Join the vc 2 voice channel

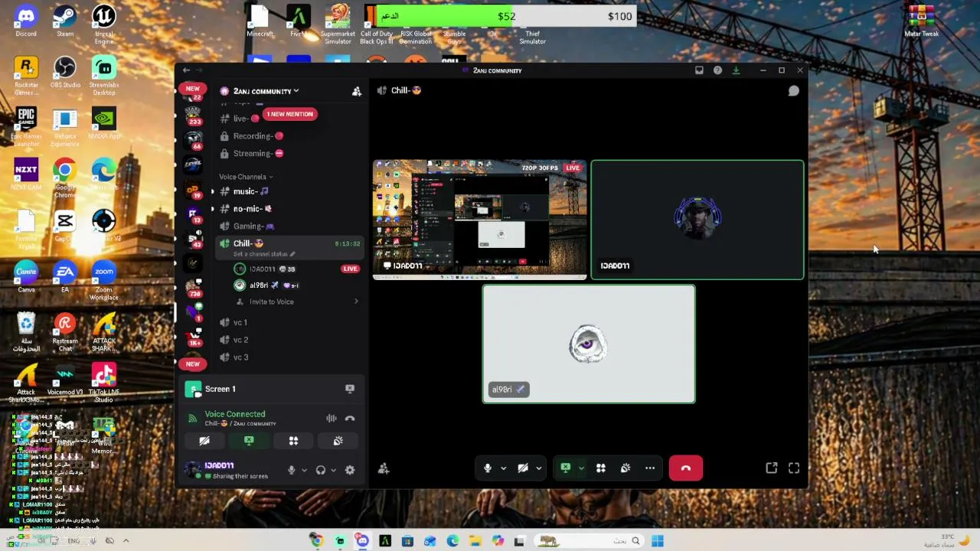pyautogui.click(x=289, y=340)
